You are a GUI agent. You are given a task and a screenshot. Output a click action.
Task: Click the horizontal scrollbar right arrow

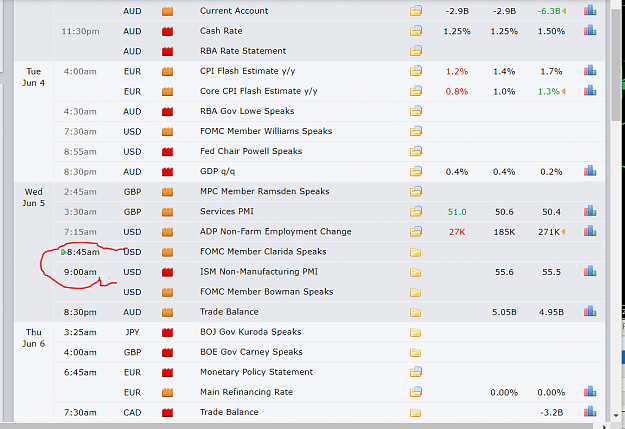coord(605,426)
